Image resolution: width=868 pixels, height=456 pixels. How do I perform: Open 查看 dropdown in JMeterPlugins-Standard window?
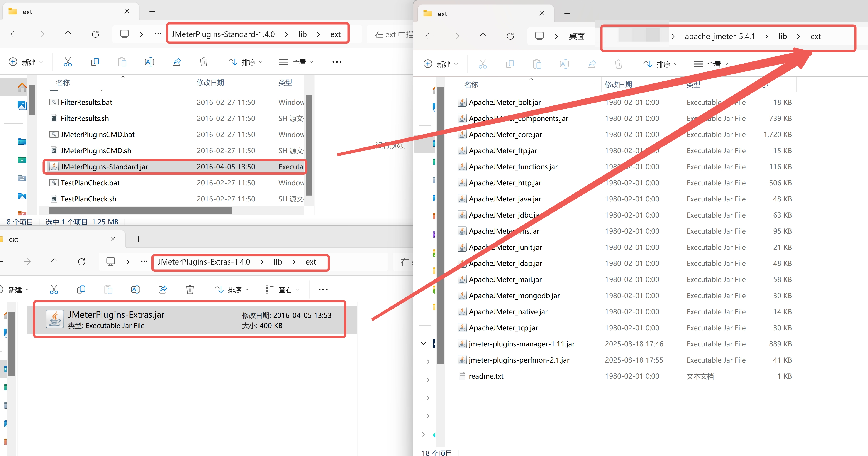(296, 62)
